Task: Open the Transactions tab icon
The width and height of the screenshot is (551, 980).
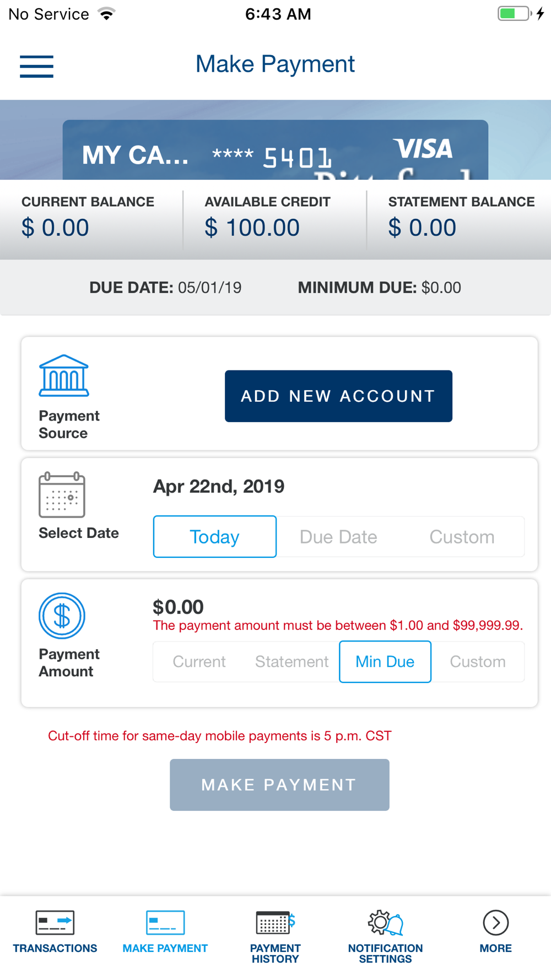Action: tap(55, 923)
